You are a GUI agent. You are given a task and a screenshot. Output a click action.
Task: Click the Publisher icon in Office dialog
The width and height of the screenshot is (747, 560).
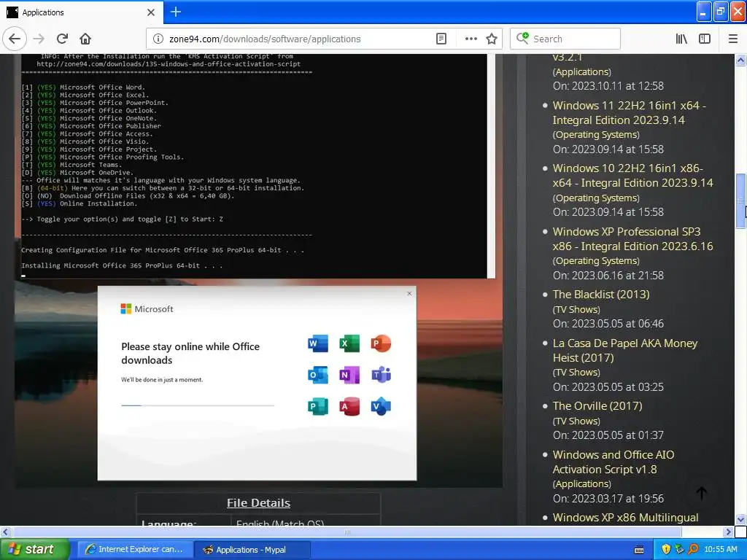tap(318, 406)
